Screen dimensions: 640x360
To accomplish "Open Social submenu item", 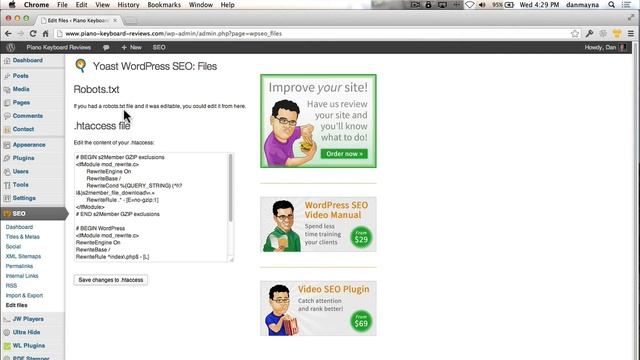I will point(13,247).
